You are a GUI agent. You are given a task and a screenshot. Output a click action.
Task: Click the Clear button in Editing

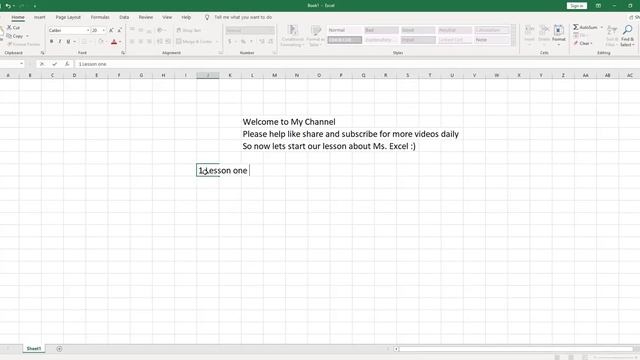pos(584,43)
